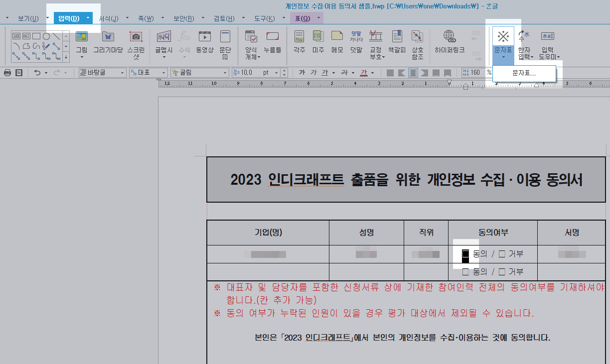Take a screenshot with 스크린샷 tool
Image resolution: width=610 pixels, height=364 pixels.
point(136,45)
